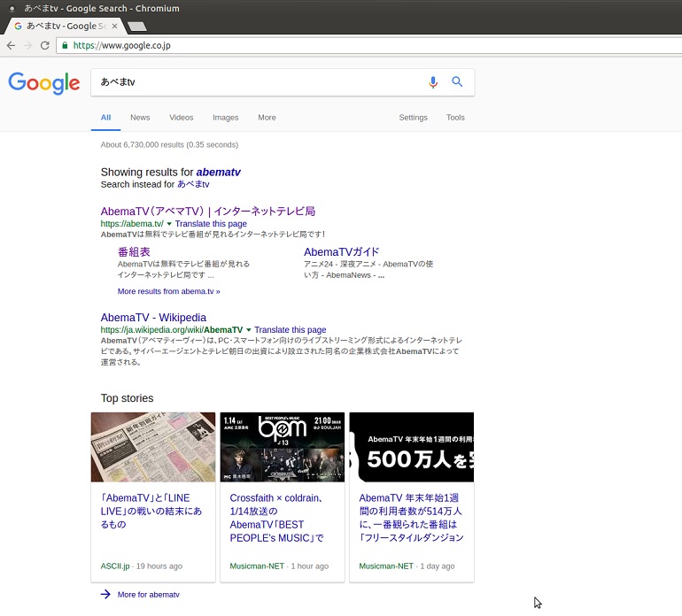Click the abematv corrected spelling link

coord(219,173)
